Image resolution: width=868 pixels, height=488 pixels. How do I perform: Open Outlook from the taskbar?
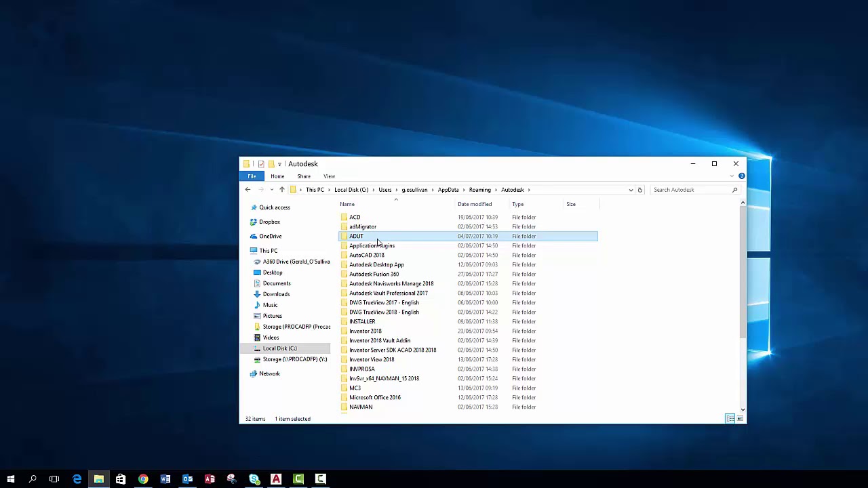tap(187, 479)
